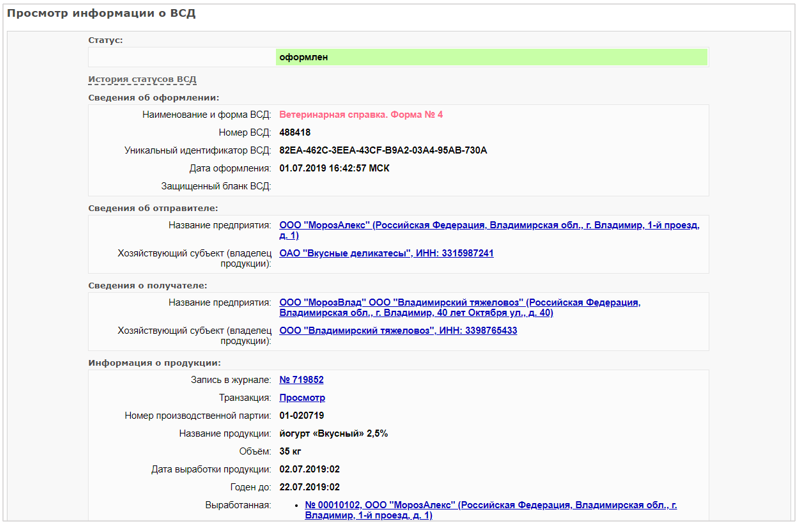Click the green оформлен status bar
Viewport: 800px width, 525px height.
pyautogui.click(x=491, y=57)
